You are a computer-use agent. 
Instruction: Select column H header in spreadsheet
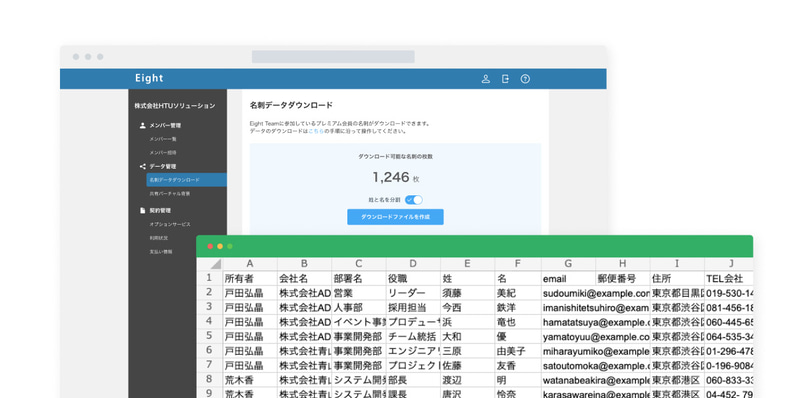pyautogui.click(x=623, y=264)
